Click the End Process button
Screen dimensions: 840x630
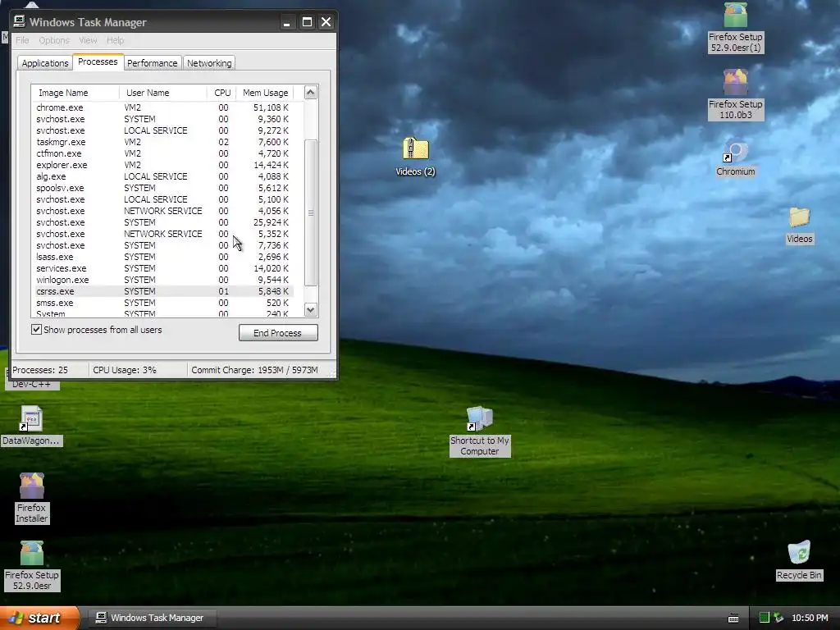[x=278, y=333]
